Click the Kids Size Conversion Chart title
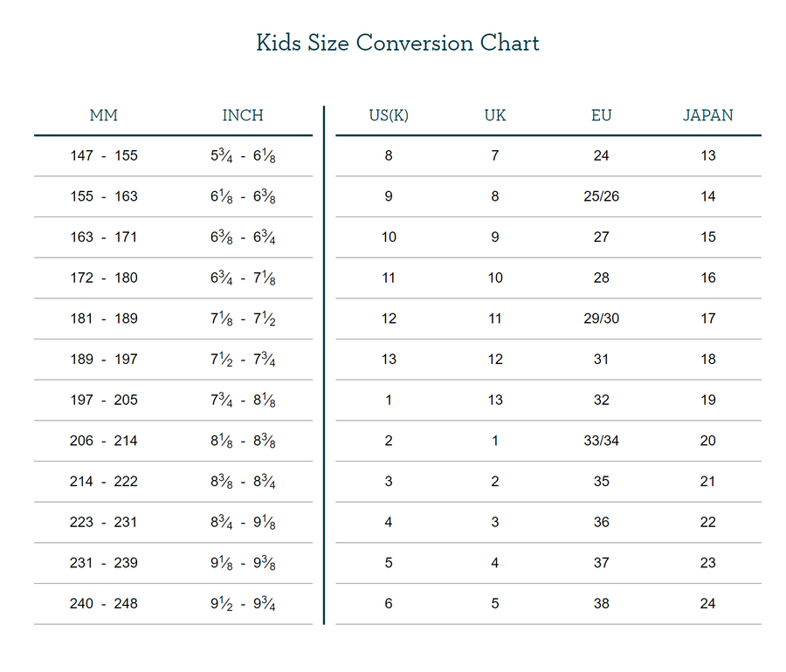The height and width of the screenshot is (672, 786). point(397,43)
